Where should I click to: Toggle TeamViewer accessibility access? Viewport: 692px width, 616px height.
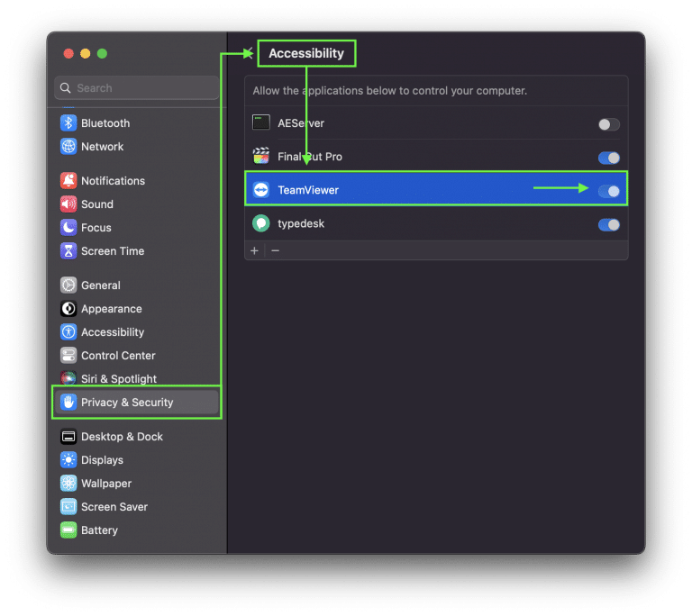[608, 191]
